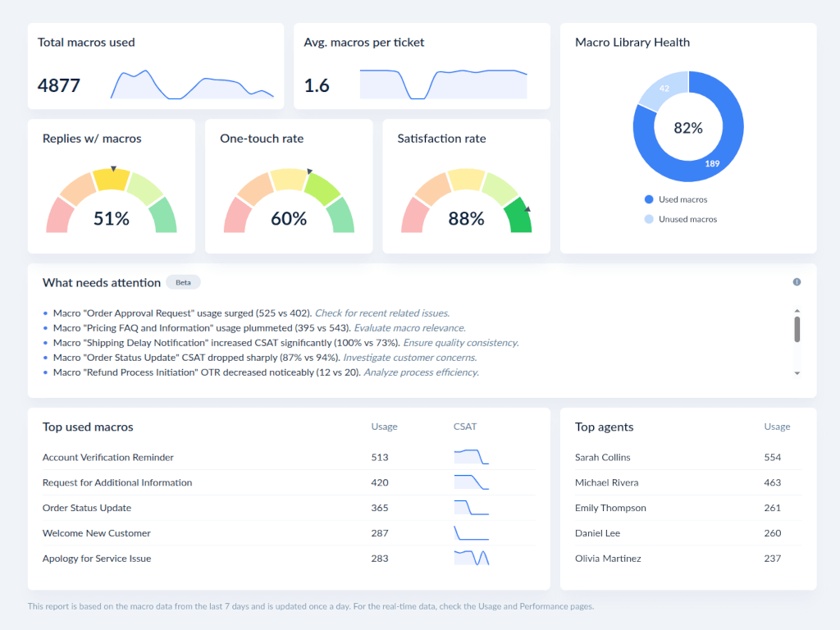Click the CSAT column header

[465, 427]
